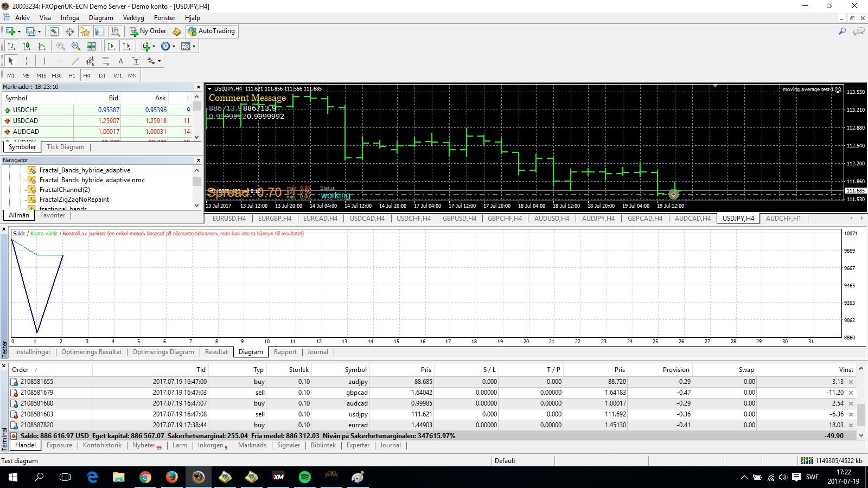Open Spotify from the Windows taskbar
This screenshot has height=488, width=868.
coord(305,477)
